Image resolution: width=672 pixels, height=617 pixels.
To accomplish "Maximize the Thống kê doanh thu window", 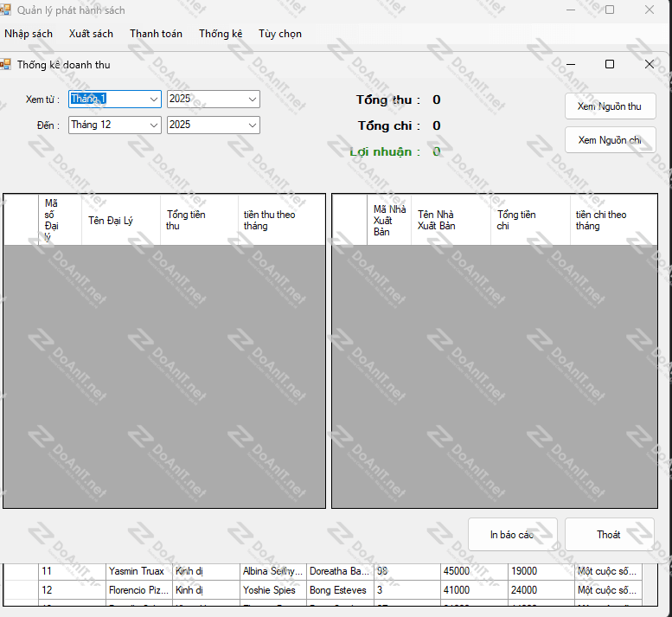I will tap(610, 64).
